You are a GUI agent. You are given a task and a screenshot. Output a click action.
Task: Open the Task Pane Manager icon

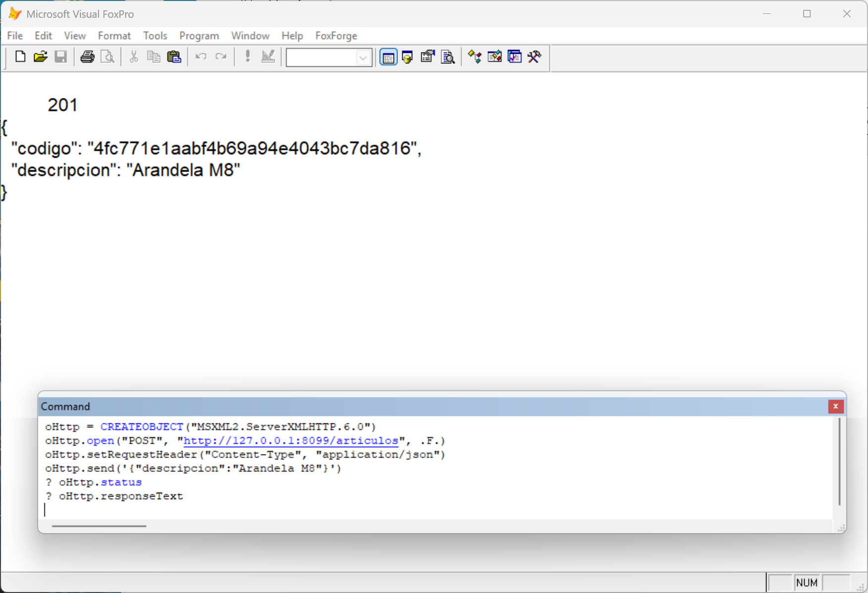pos(515,57)
